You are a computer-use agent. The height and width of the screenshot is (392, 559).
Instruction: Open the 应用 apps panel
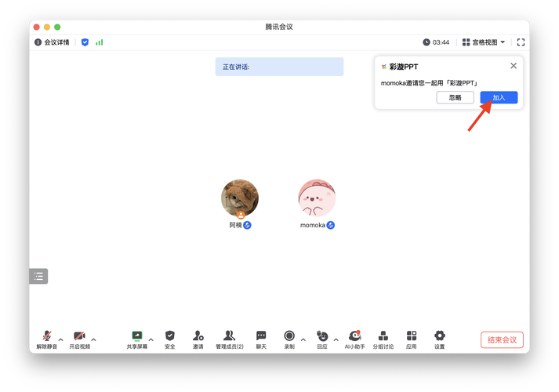[412, 339]
